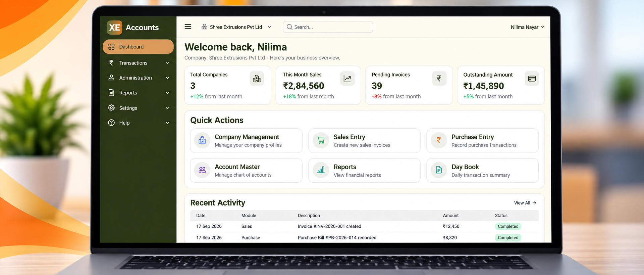Viewport: 644px width, 275px height.
Task: Click the Description column header
Action: (x=309, y=216)
